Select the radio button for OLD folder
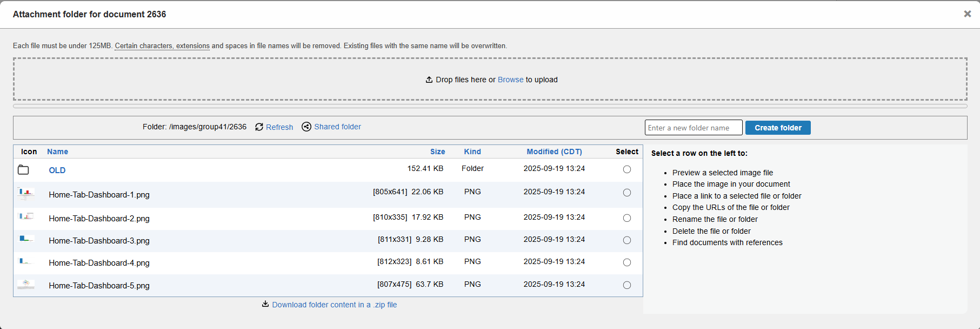 (x=627, y=169)
